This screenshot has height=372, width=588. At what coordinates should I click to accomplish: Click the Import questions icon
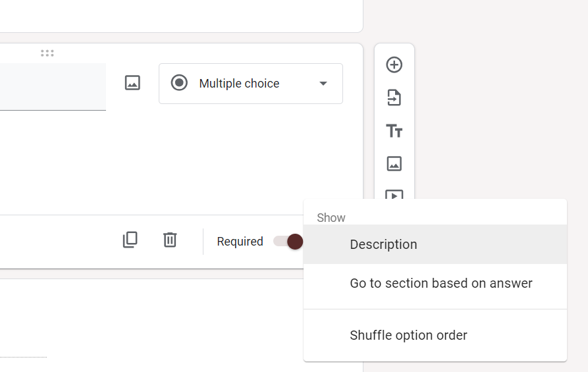point(394,97)
